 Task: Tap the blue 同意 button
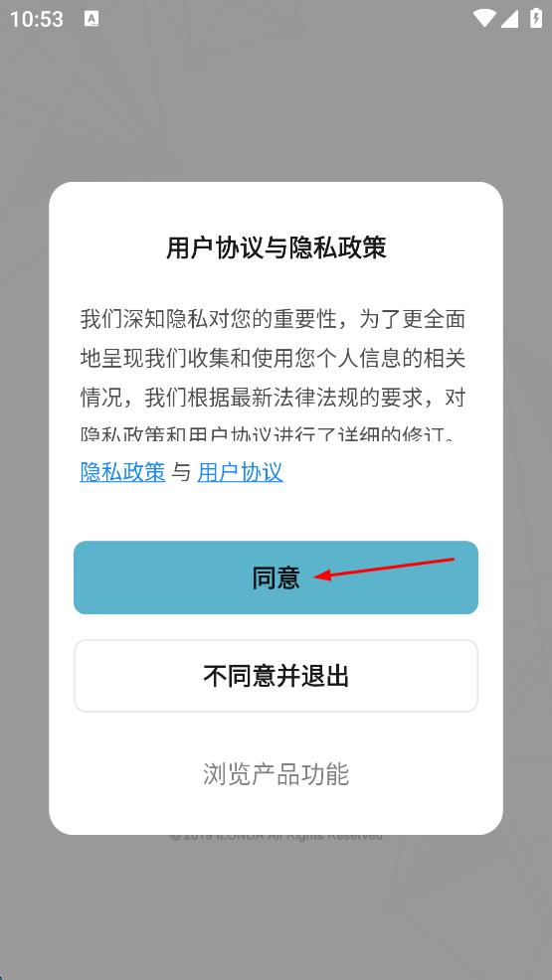click(276, 576)
